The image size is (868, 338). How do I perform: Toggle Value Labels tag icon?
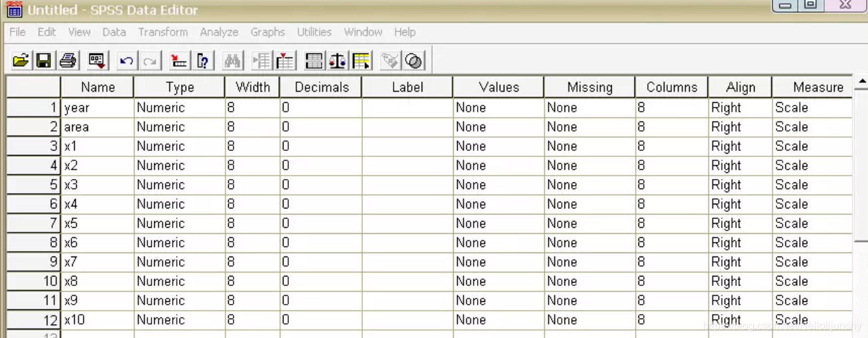click(x=390, y=61)
